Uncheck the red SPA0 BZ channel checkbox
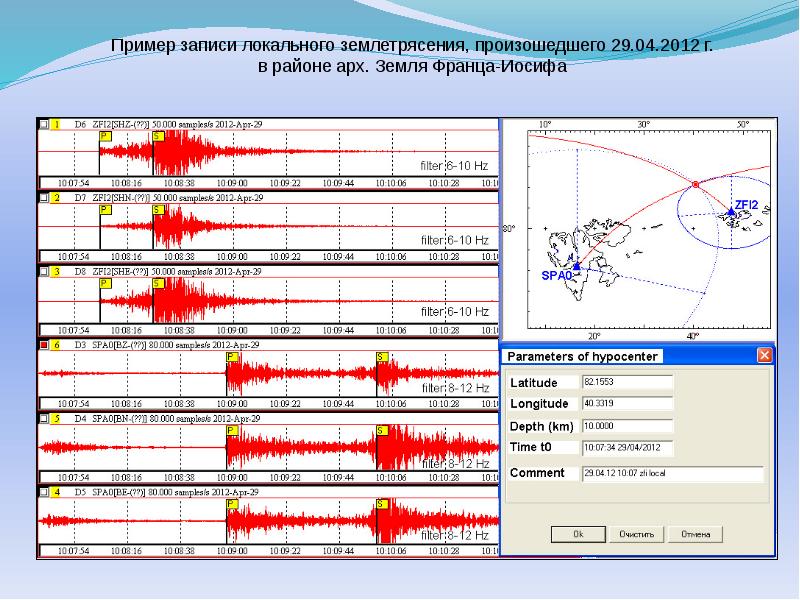Viewport: 800px width, 600px height. point(44,345)
